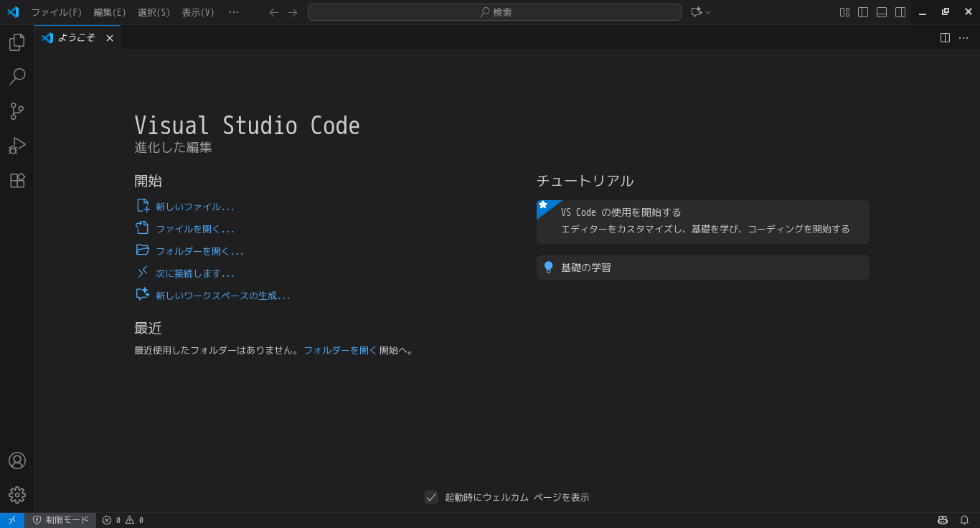
Task: Open the Run and Debug view
Action: pos(17,146)
